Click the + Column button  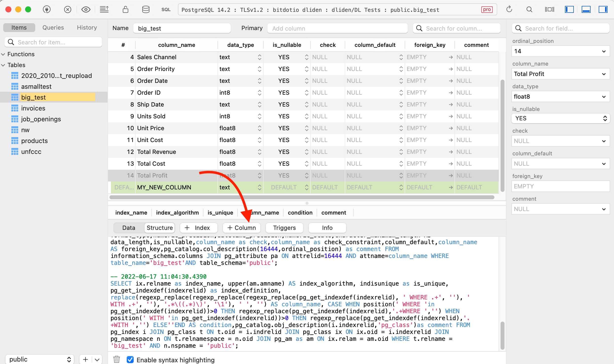point(241,228)
